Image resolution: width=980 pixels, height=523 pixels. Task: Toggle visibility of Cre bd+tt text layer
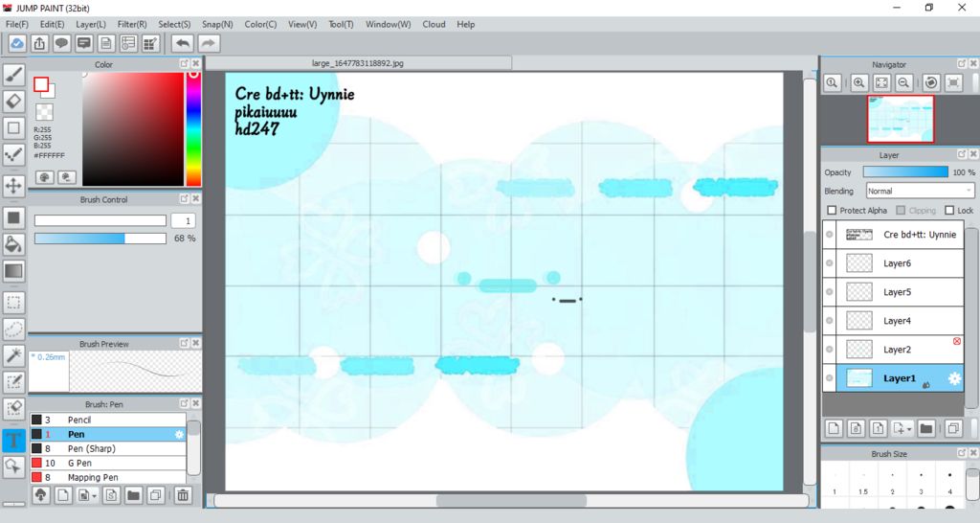tap(830, 235)
